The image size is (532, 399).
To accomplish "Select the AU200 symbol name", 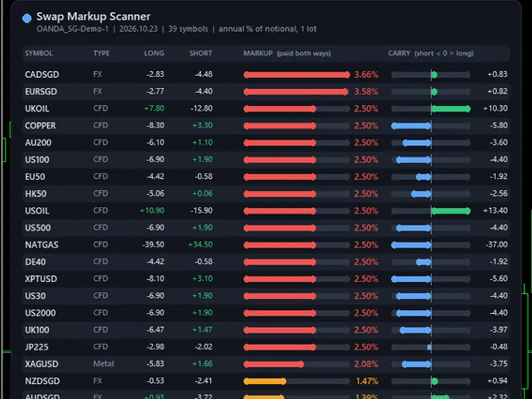I will tap(38, 142).
